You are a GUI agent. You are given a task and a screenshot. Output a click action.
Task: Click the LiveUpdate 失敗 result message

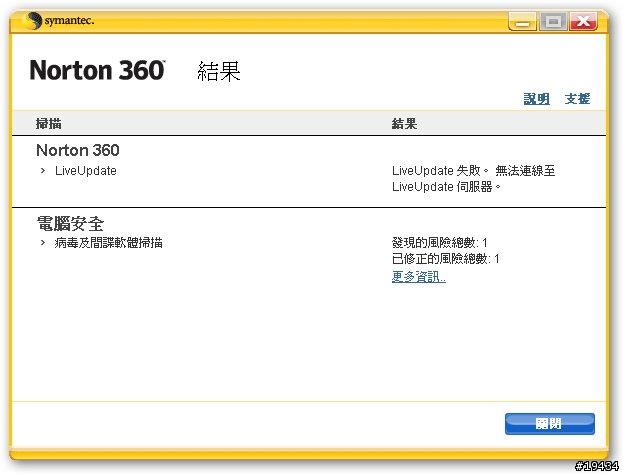pos(473,178)
